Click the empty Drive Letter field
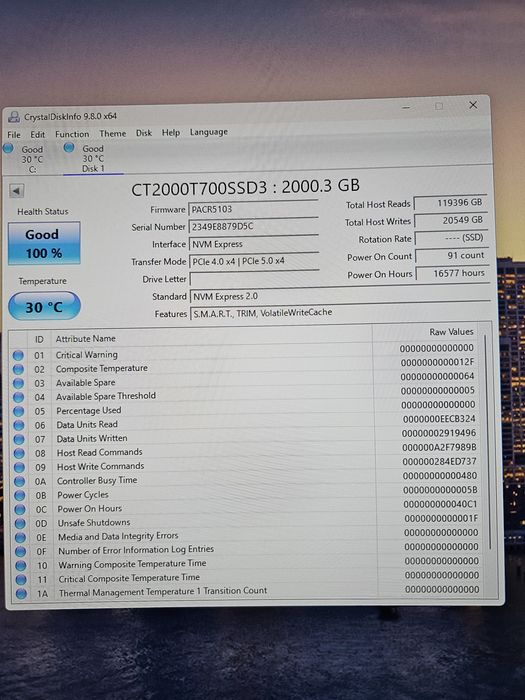525x700 pixels. click(254, 279)
